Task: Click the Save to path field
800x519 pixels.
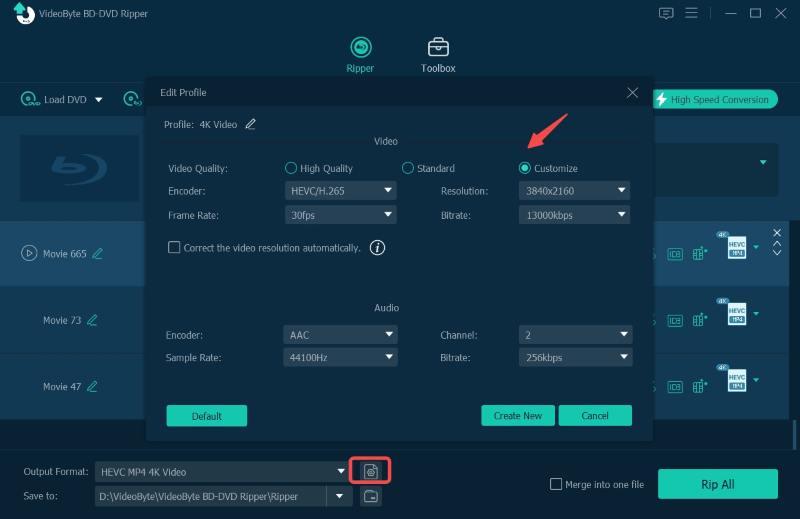Action: click(210, 496)
